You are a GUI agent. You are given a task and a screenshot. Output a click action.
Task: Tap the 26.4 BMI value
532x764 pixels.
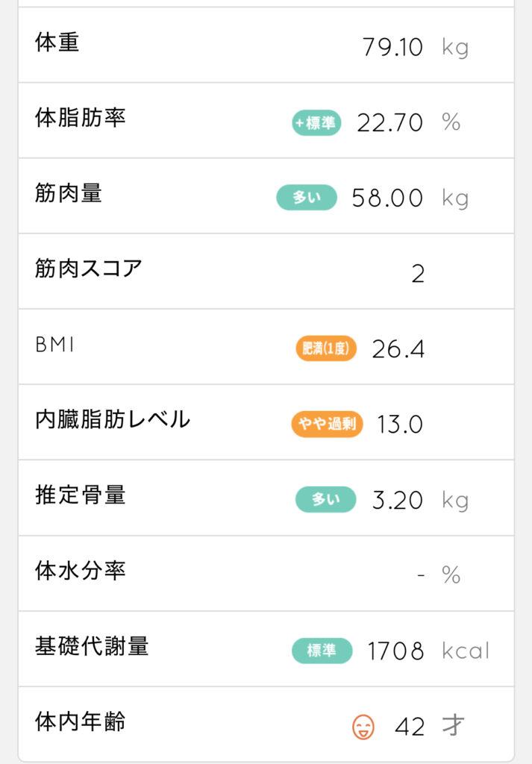click(x=398, y=349)
